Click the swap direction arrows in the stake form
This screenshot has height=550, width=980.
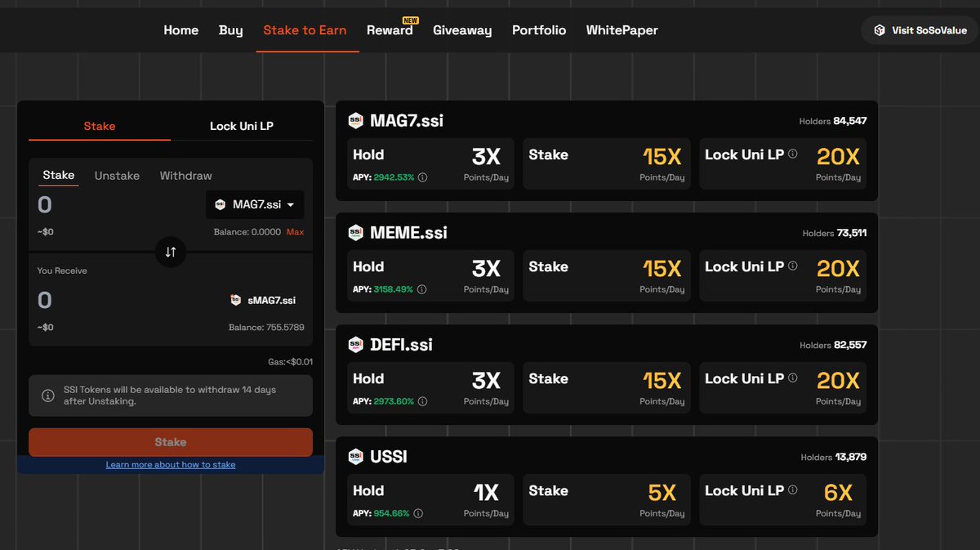pyautogui.click(x=171, y=252)
